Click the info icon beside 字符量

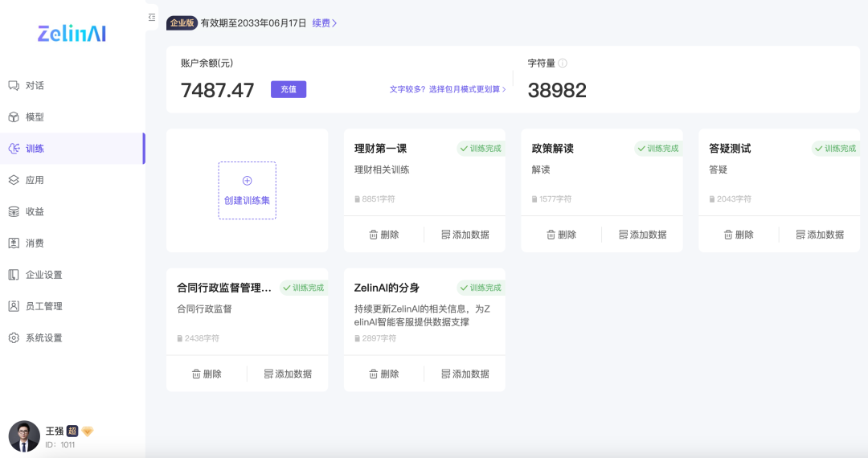(x=563, y=63)
